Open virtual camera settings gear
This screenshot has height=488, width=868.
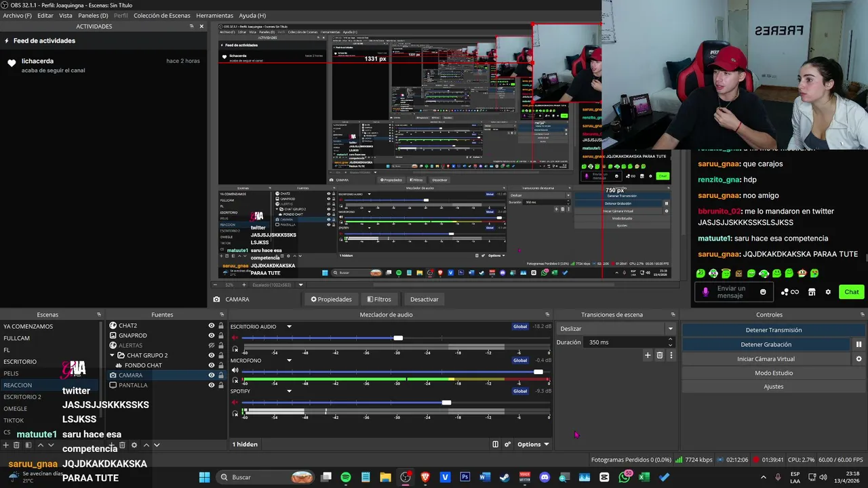pos(859,359)
